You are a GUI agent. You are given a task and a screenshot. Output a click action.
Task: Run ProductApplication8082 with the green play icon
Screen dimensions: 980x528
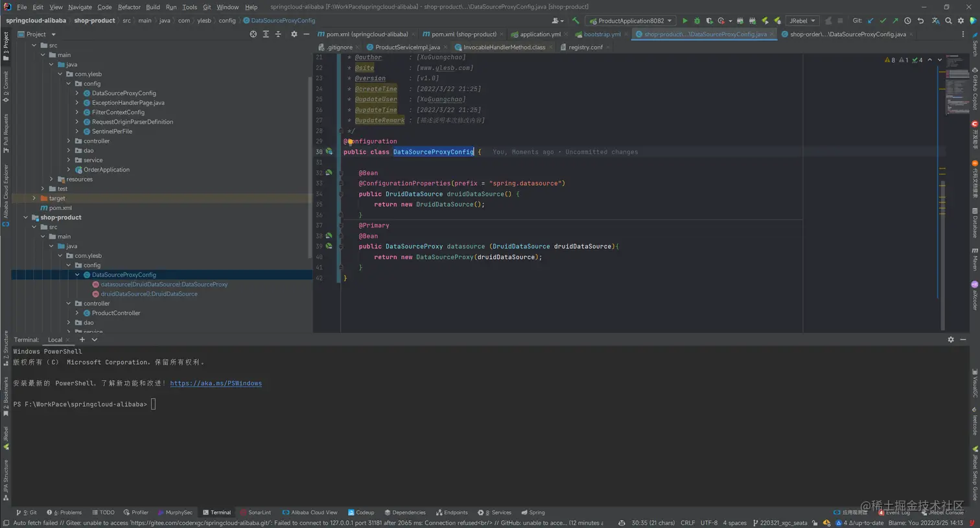[x=685, y=21]
